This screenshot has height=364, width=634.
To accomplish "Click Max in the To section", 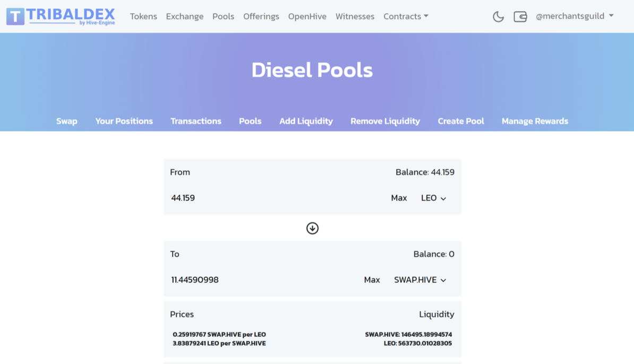I will coord(372,280).
